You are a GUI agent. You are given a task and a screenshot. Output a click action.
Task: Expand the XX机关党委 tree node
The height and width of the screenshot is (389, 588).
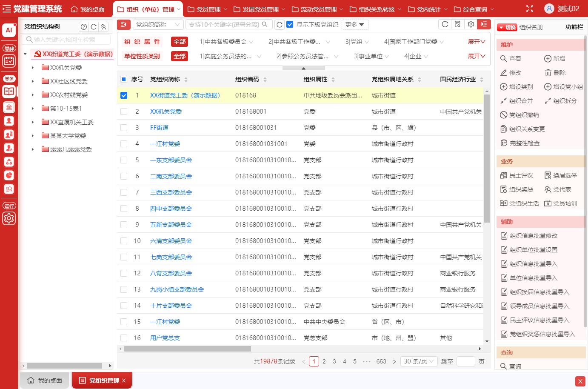33,68
